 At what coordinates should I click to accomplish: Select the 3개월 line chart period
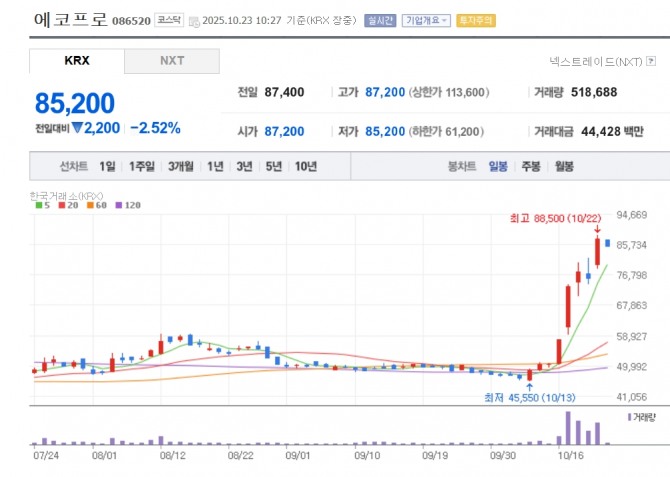coord(181,167)
